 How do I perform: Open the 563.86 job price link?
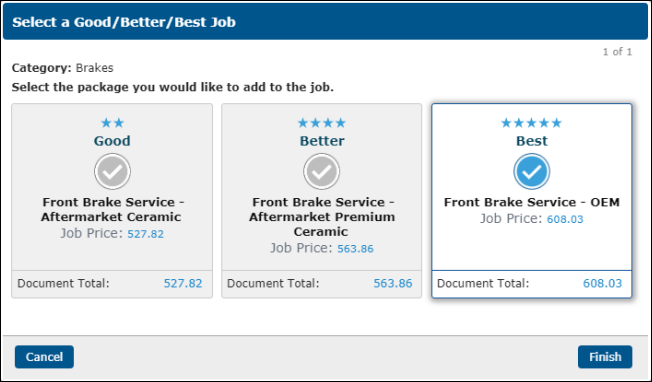click(x=356, y=249)
